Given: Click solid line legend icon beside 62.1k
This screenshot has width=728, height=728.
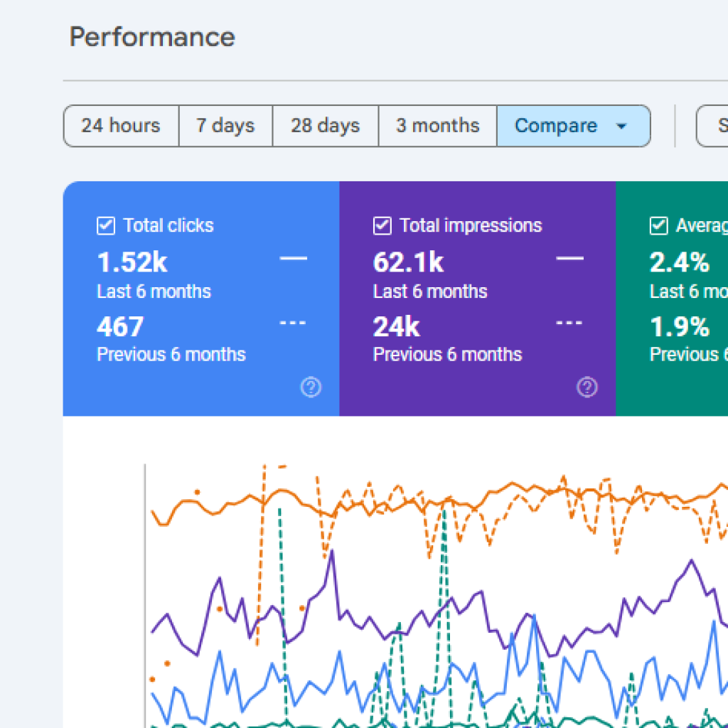Looking at the screenshot, I should click(569, 258).
